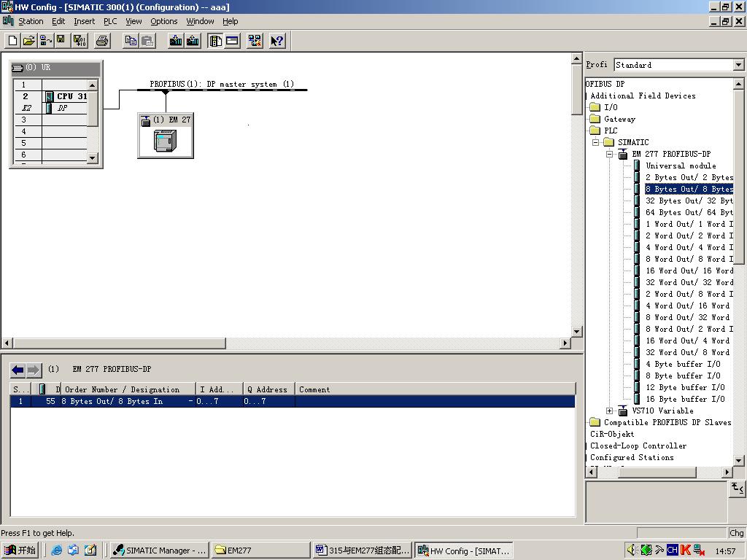The width and height of the screenshot is (747, 560).
Task: Open the Insert menu
Action: coord(85,21)
